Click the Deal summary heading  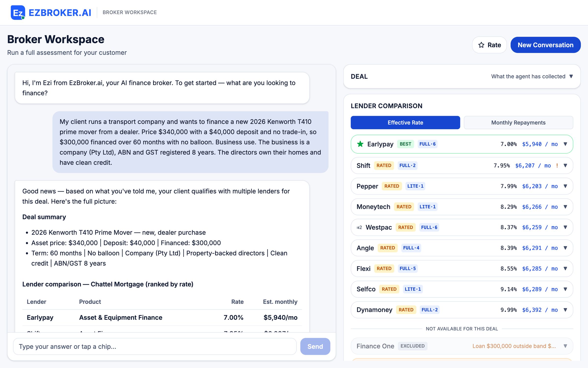[x=44, y=217]
